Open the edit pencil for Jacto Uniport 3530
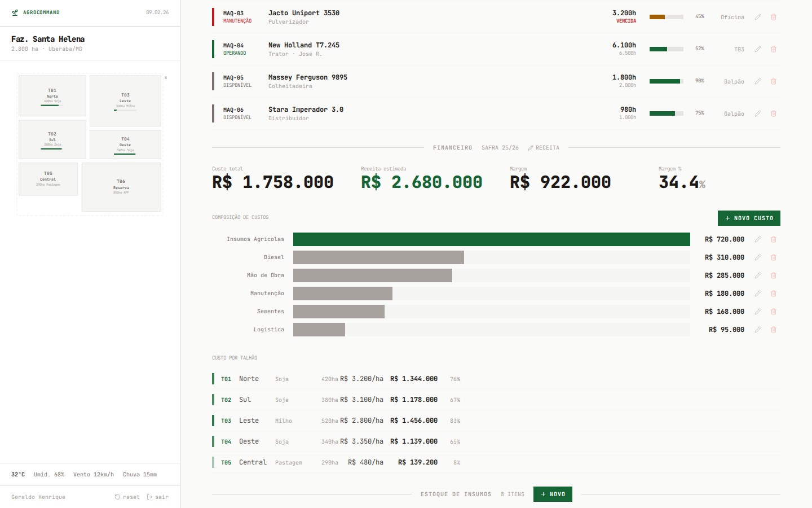This screenshot has height=508, width=812. [758, 17]
